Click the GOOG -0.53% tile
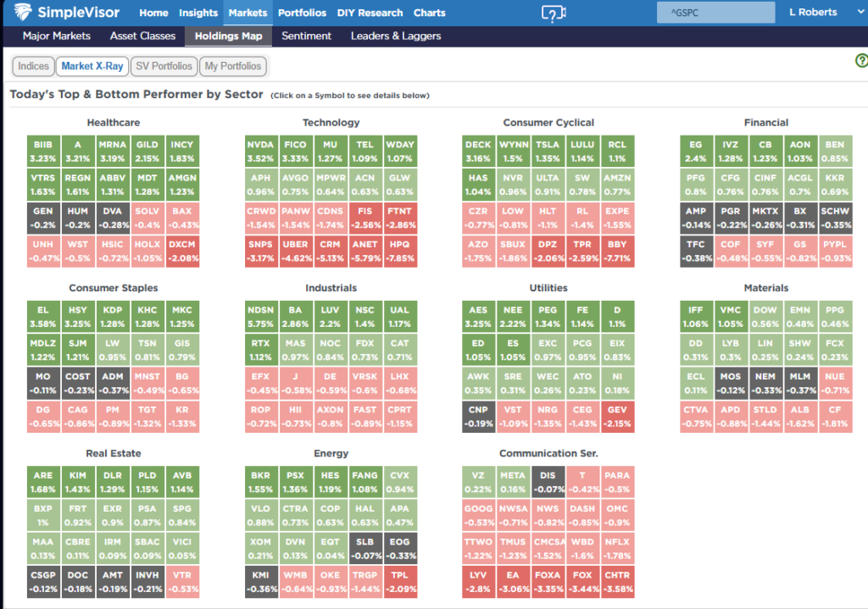 [478, 515]
